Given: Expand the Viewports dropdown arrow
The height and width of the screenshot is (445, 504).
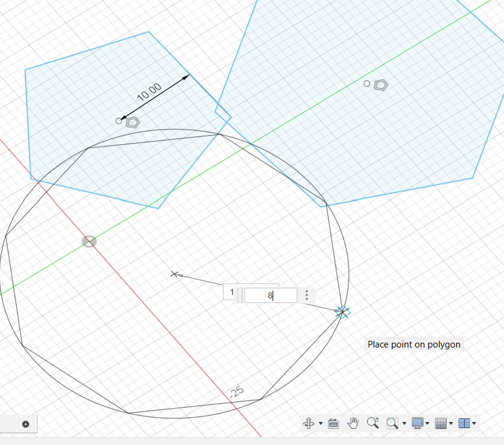Looking at the screenshot, I should tap(474, 423).
